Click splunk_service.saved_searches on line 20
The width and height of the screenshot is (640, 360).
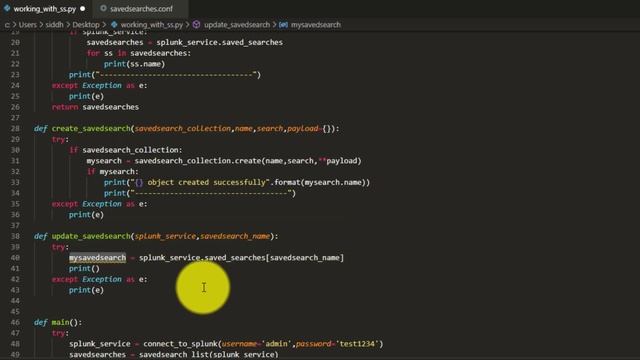(x=220, y=42)
